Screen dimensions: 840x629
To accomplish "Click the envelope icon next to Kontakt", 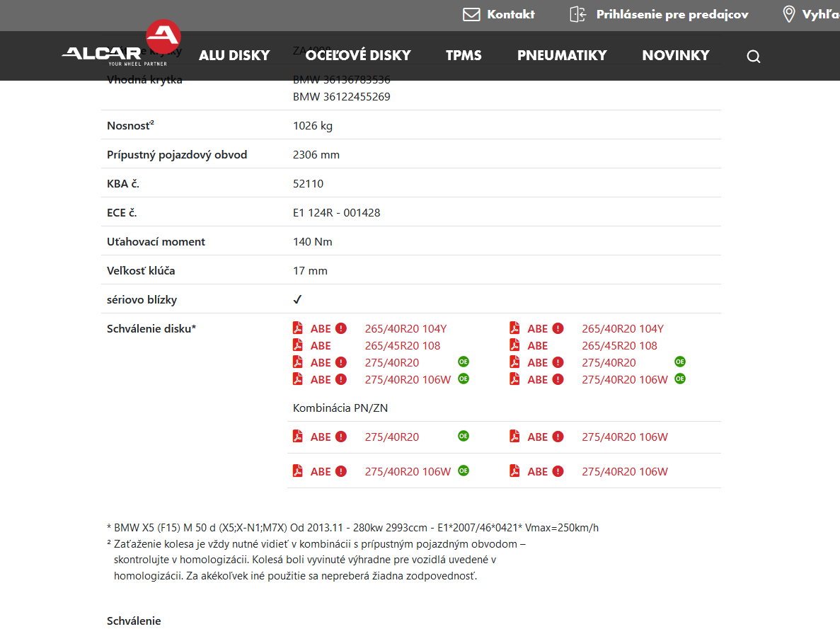I will [x=471, y=14].
